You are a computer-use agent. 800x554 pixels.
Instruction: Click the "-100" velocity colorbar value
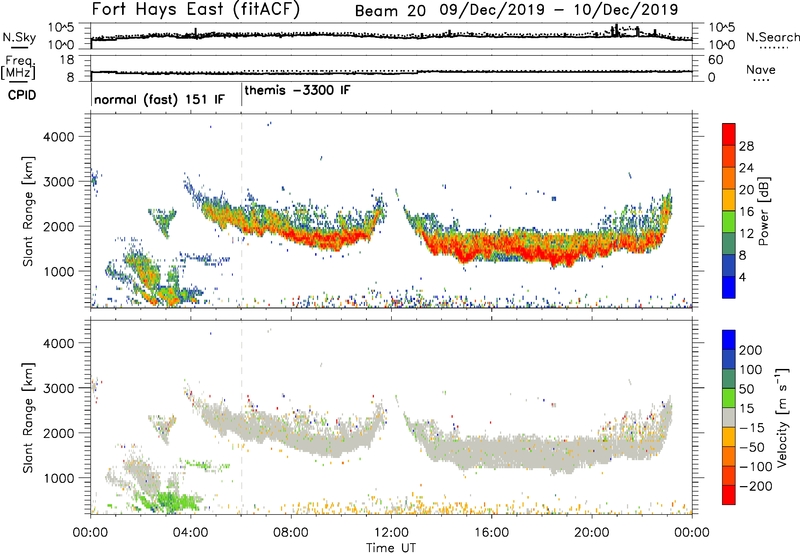(755, 467)
